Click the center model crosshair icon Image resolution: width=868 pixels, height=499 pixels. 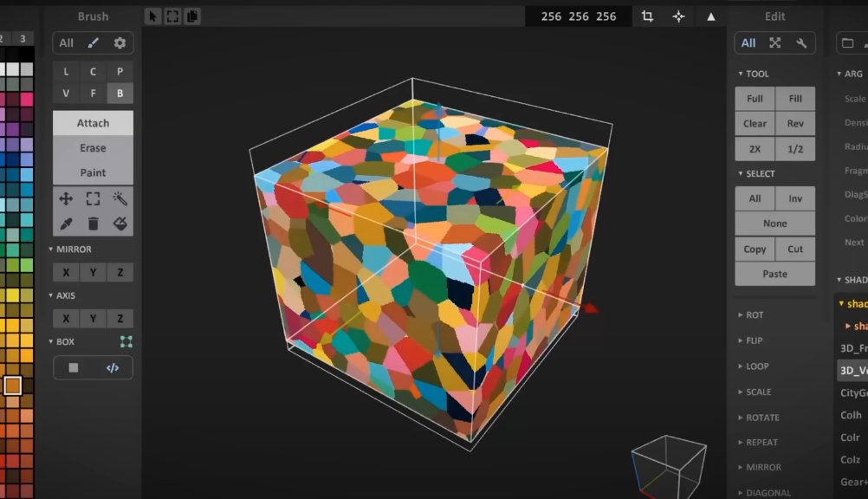click(678, 16)
